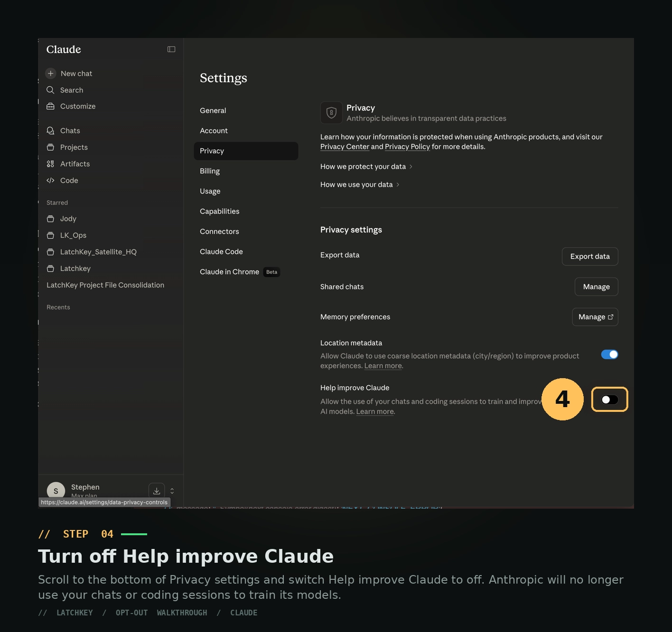Select the Billing settings tab
This screenshot has width=672, height=632.
click(x=210, y=171)
